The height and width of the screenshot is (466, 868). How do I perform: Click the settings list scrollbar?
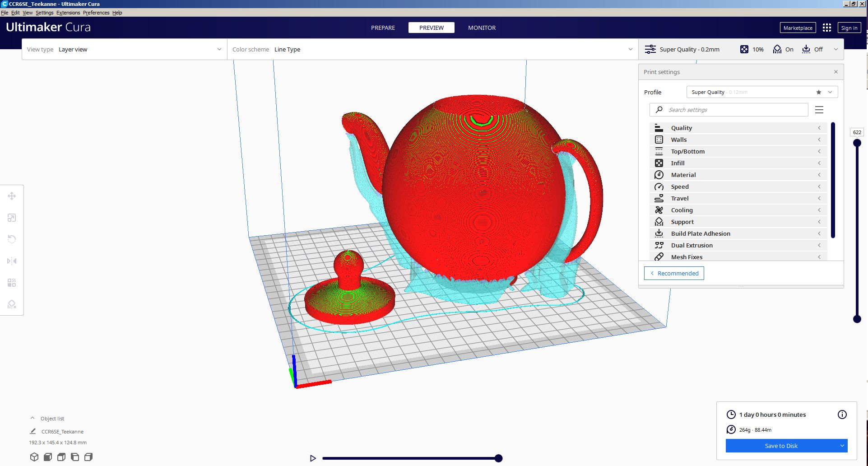[x=833, y=180]
